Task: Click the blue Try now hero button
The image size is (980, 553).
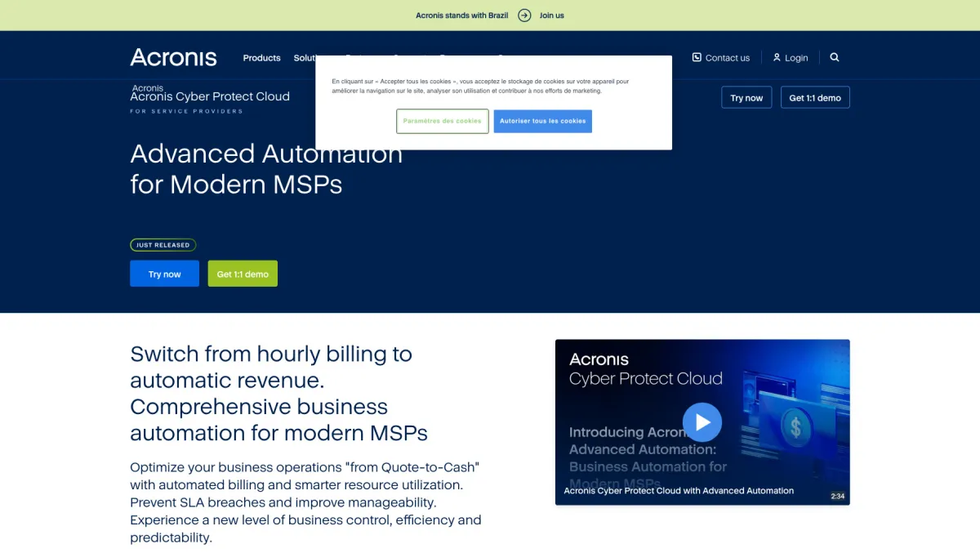Action: coord(164,274)
